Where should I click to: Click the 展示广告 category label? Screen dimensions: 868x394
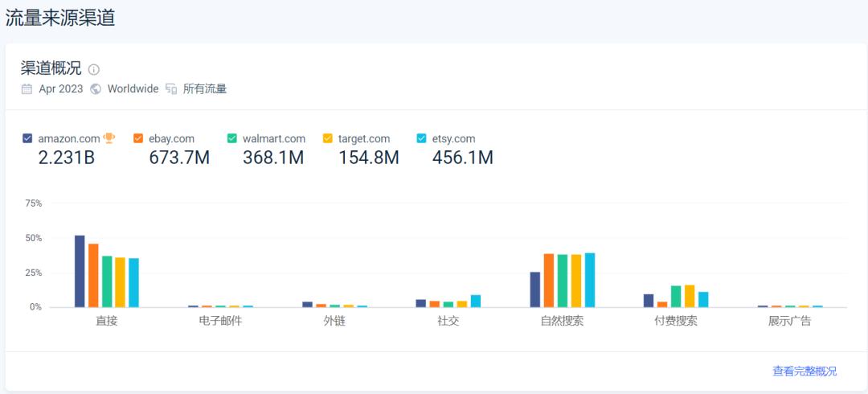789,322
